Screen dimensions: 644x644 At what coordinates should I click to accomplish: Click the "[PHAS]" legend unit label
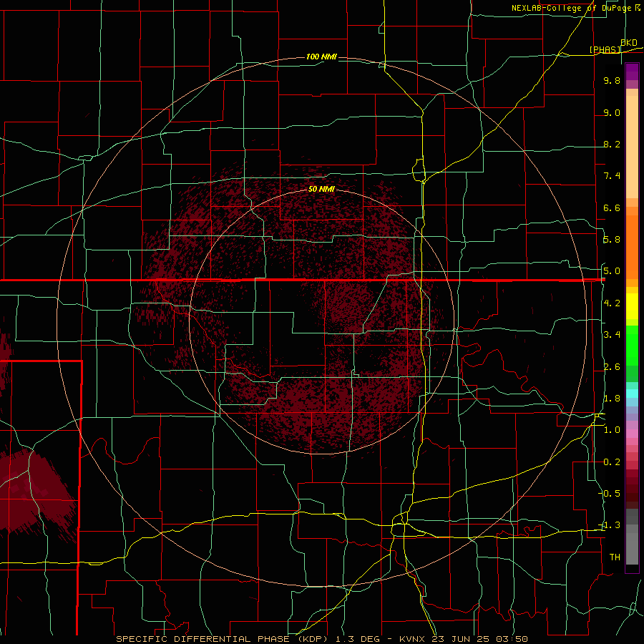click(x=605, y=49)
